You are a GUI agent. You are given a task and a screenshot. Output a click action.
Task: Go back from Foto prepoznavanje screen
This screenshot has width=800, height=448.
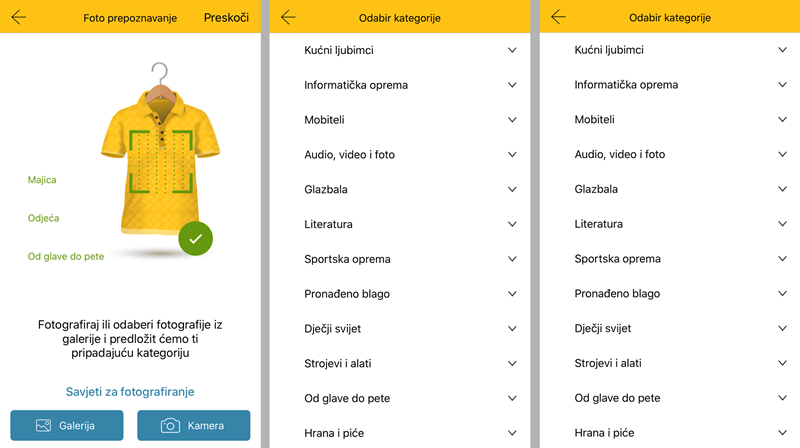tap(19, 17)
